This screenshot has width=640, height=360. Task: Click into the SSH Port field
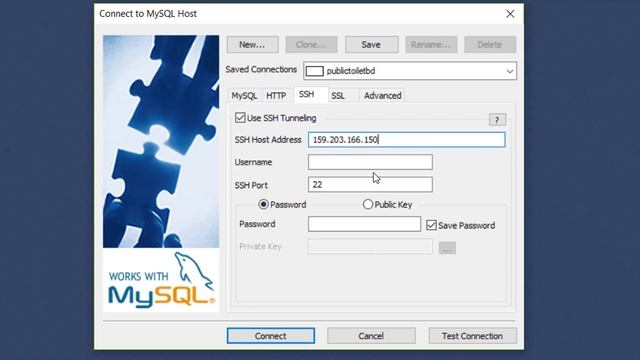[x=370, y=184]
